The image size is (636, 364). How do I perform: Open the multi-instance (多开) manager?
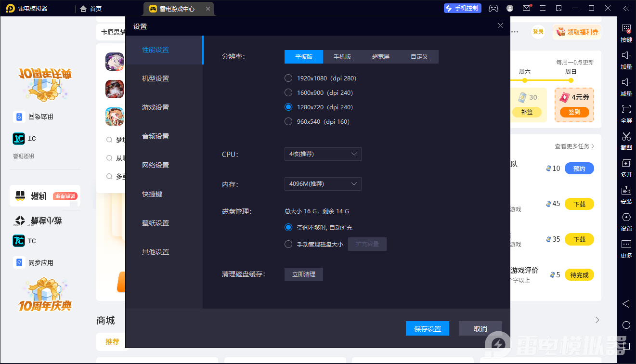pos(626,168)
